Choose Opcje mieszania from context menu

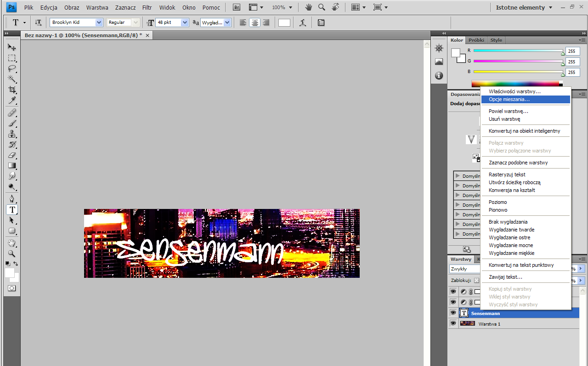click(x=526, y=99)
